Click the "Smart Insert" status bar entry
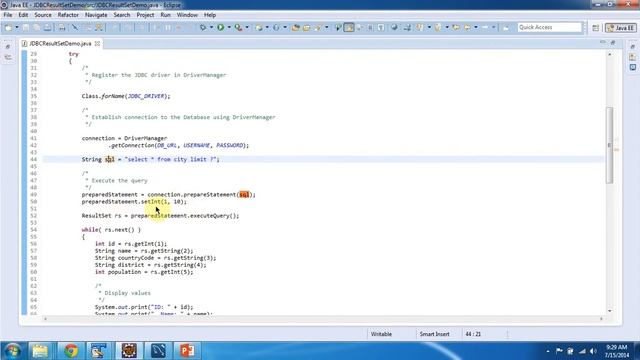Image resolution: width=640 pixels, height=360 pixels. pyautogui.click(x=434, y=334)
